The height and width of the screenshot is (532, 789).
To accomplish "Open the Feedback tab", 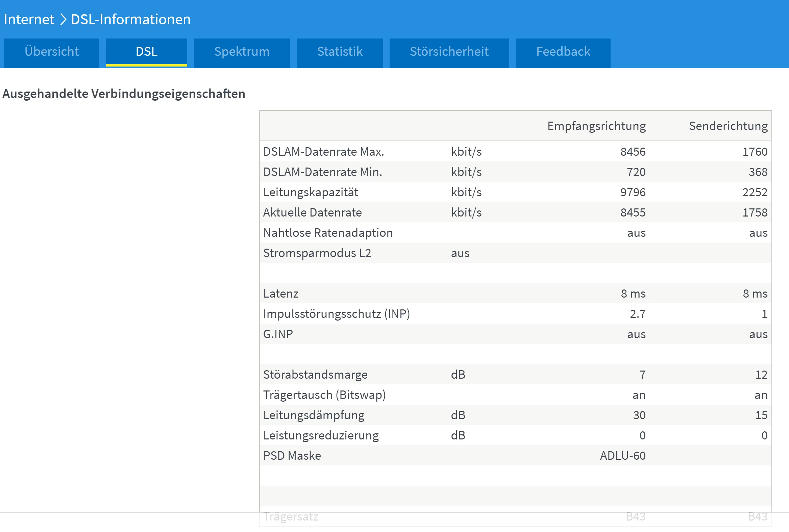I will [563, 52].
